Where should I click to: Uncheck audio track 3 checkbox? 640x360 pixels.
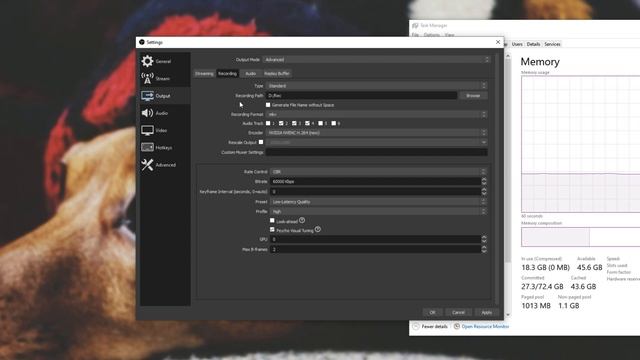click(x=294, y=123)
